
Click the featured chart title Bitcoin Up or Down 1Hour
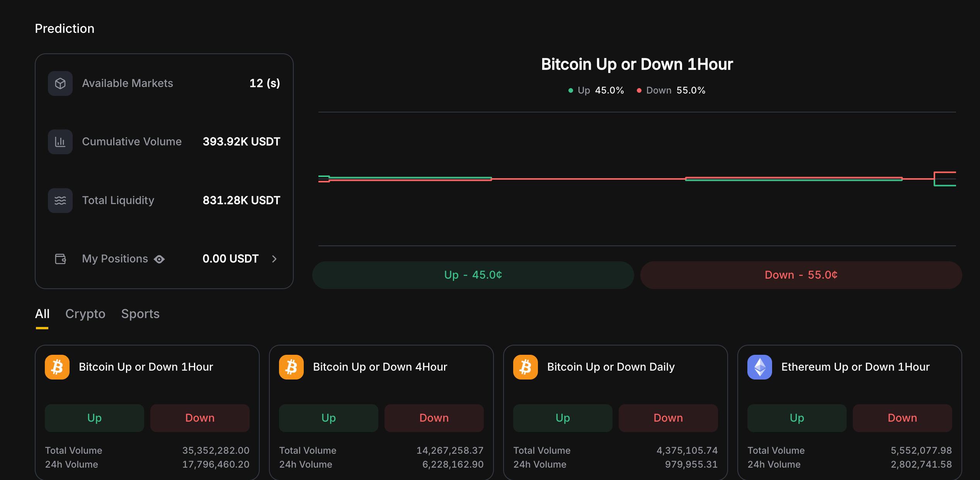coord(637,64)
